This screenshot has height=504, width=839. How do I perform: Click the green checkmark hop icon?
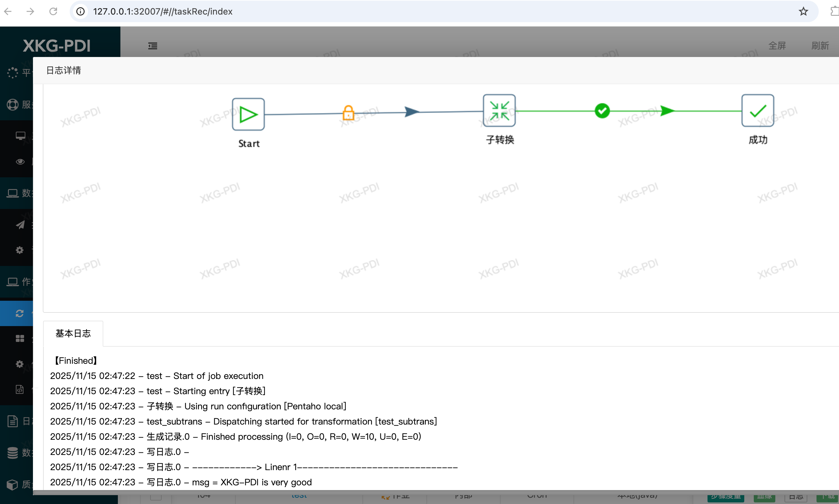[602, 111]
